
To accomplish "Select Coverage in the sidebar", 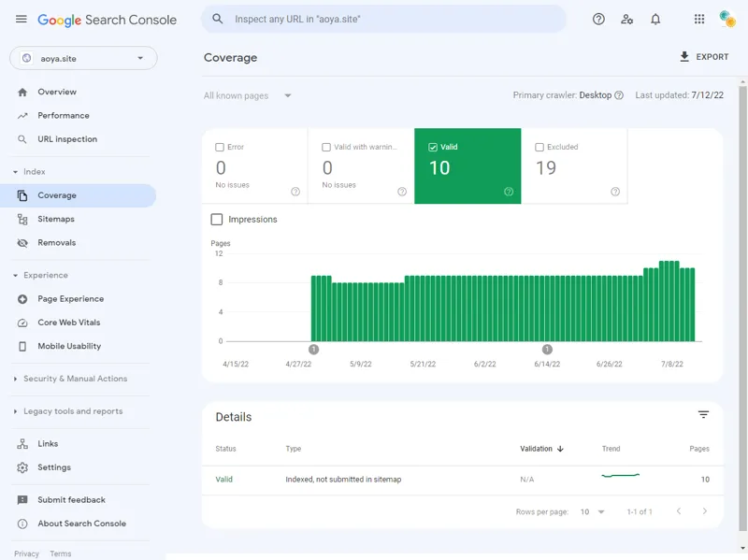I will [78, 195].
